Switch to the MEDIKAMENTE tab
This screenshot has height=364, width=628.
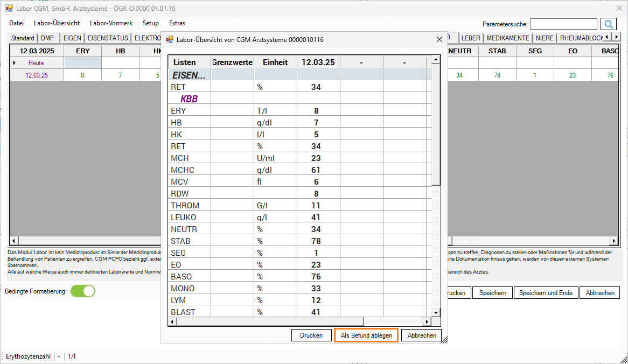coord(508,38)
